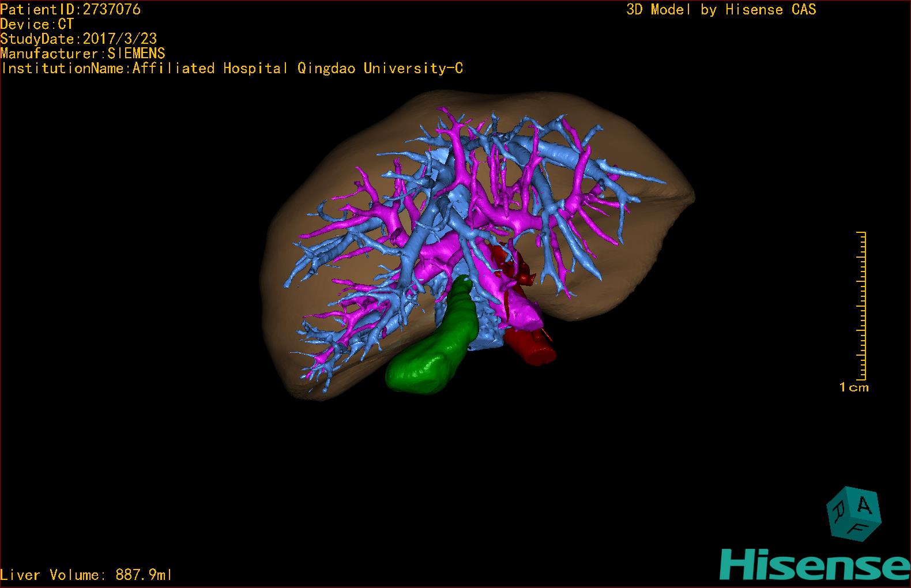Select the "Liver Volume: 887.9ml" readout
Screen dimensions: 911x588
click(x=86, y=575)
